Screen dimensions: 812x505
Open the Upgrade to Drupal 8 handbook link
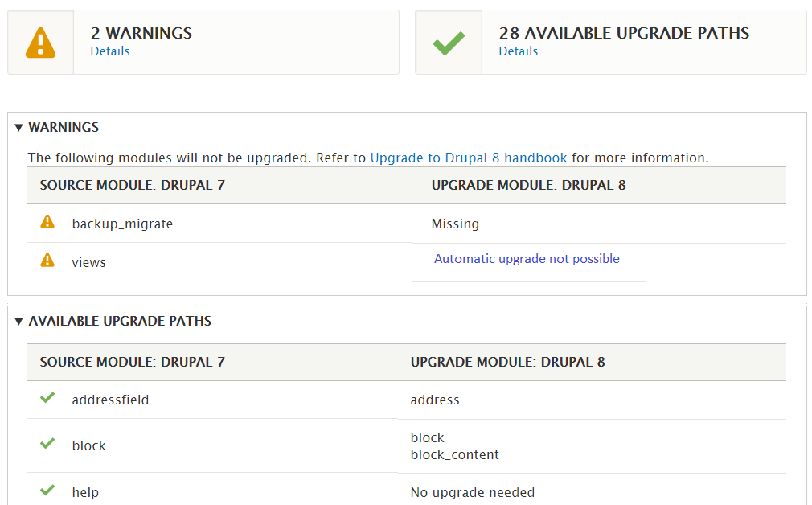pyautogui.click(x=468, y=158)
